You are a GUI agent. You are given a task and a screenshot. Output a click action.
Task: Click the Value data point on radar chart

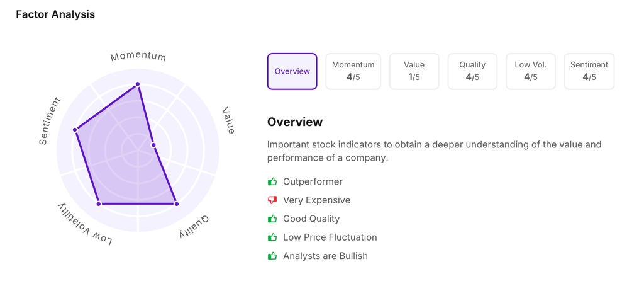pos(153,146)
